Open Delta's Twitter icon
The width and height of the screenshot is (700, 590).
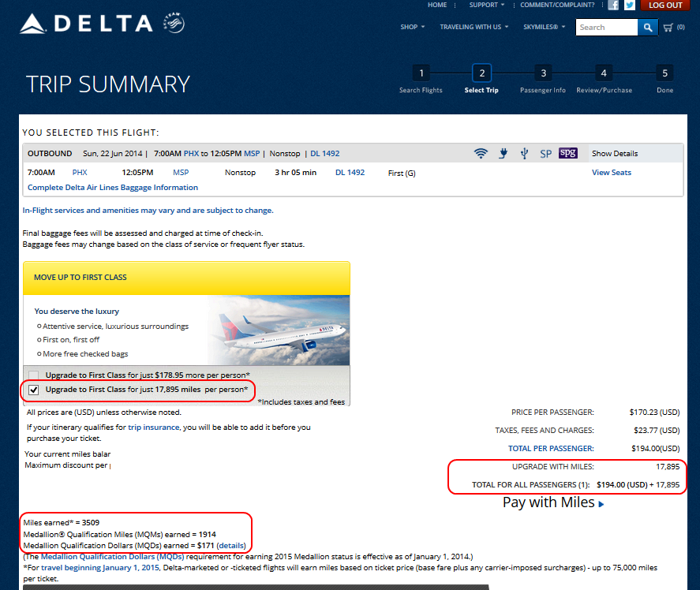(629, 5)
